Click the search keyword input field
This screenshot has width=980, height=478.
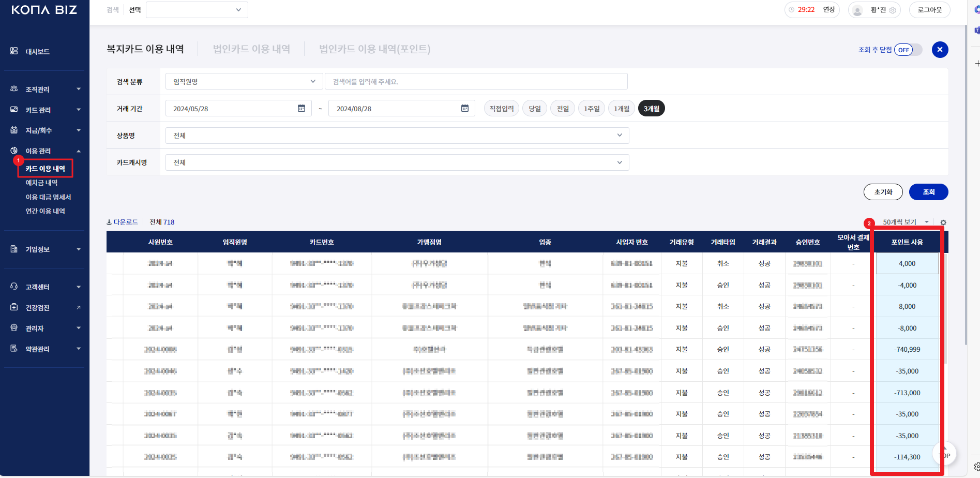click(476, 82)
